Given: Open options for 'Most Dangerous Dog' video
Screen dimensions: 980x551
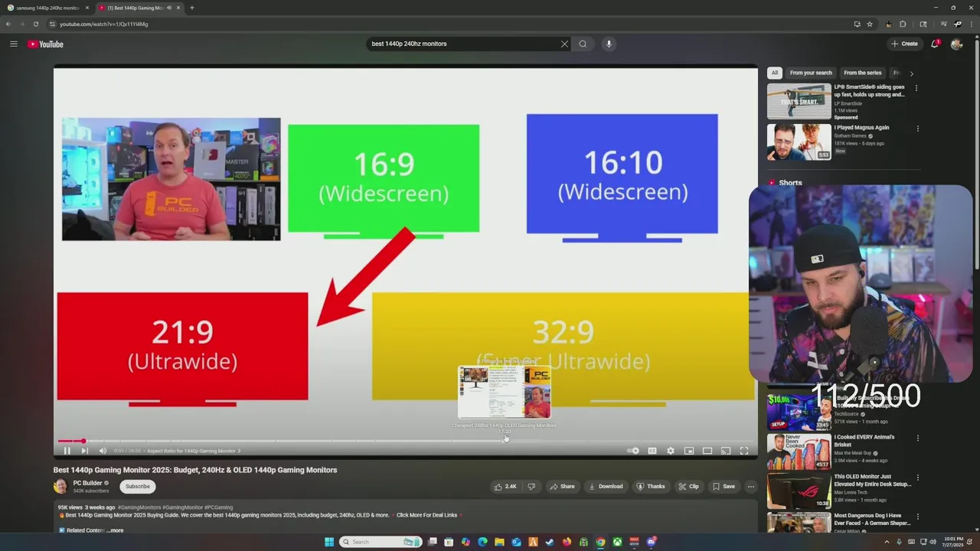Looking at the screenshot, I should point(916,517).
